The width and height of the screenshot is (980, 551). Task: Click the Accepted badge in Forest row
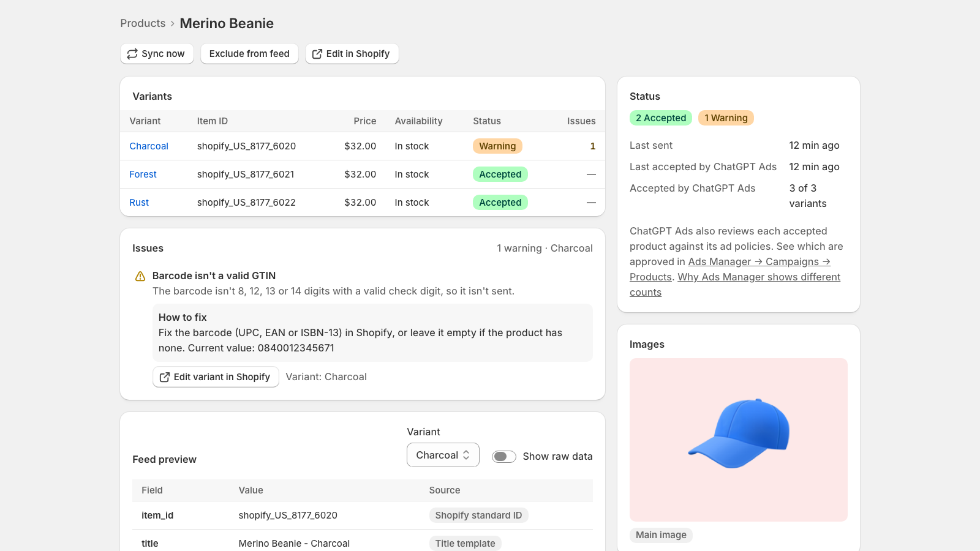click(x=500, y=174)
